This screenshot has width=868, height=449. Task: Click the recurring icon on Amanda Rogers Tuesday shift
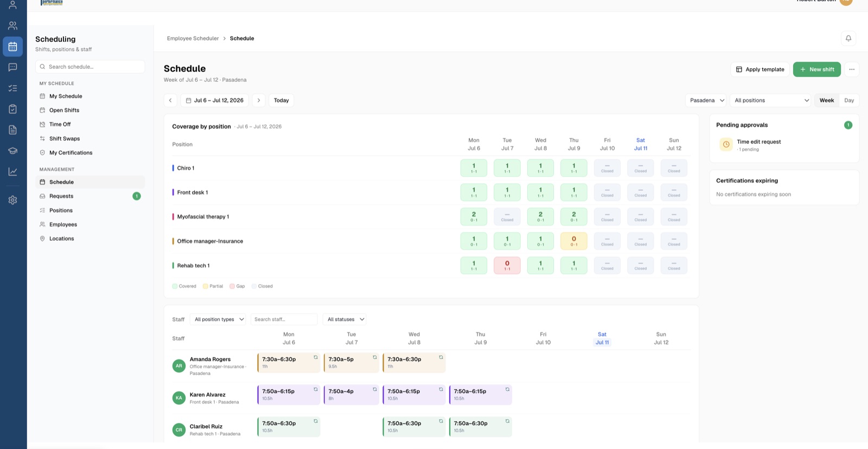click(x=375, y=357)
